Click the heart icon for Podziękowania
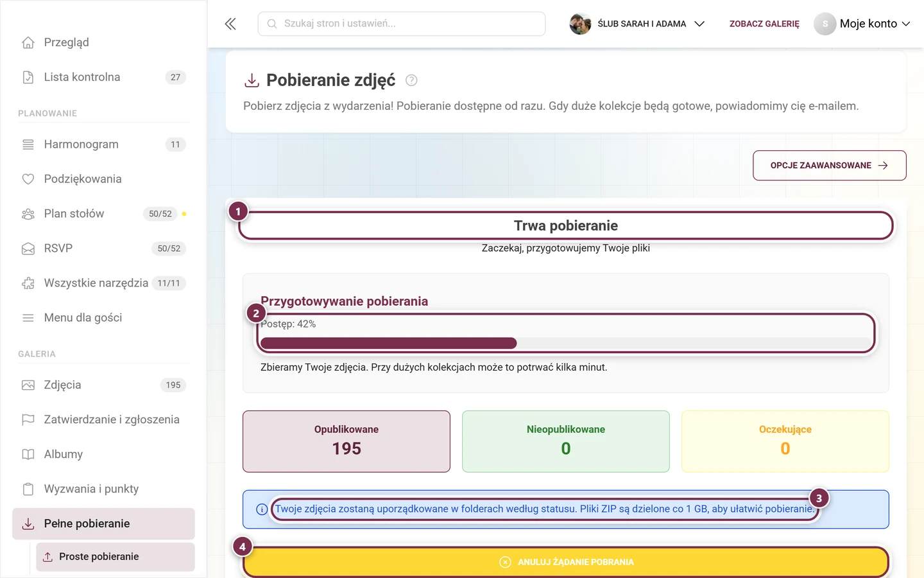 [x=28, y=179]
